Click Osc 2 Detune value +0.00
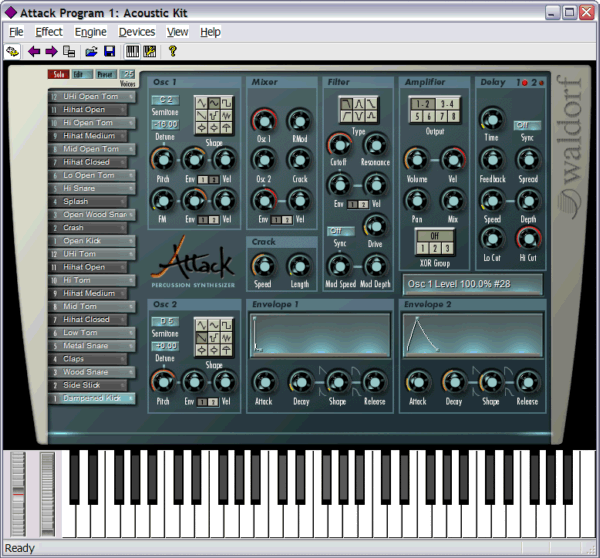600x558 pixels. [166, 346]
